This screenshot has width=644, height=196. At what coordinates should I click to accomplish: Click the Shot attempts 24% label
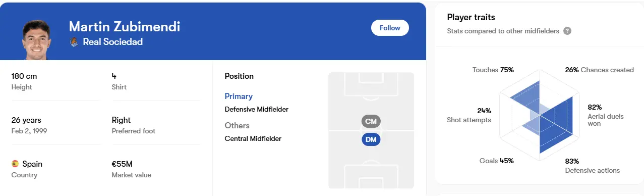pyautogui.click(x=469, y=115)
